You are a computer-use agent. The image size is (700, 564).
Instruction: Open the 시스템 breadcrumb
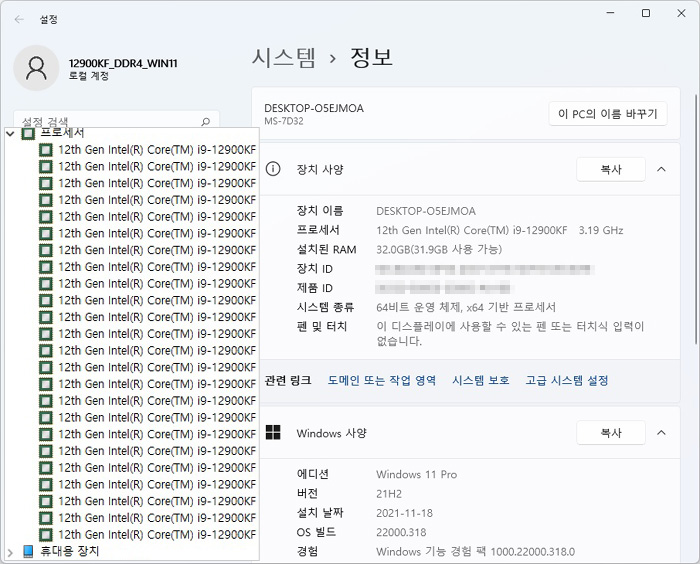(x=284, y=58)
